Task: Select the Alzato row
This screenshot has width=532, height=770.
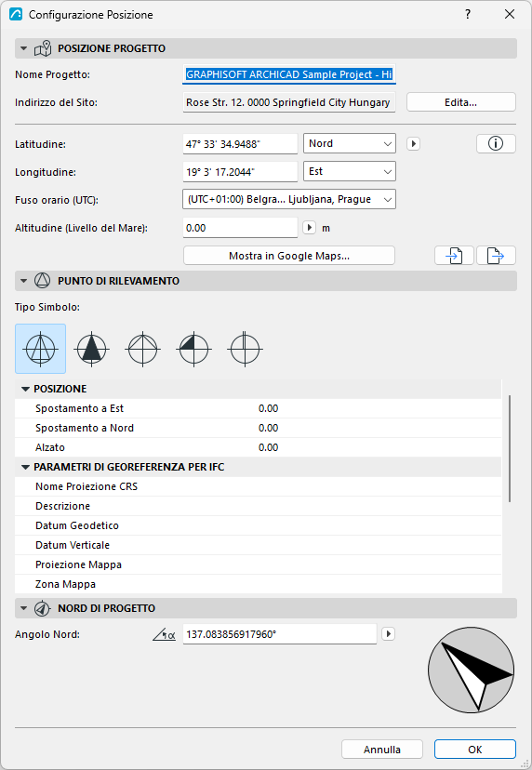Action: click(x=259, y=447)
